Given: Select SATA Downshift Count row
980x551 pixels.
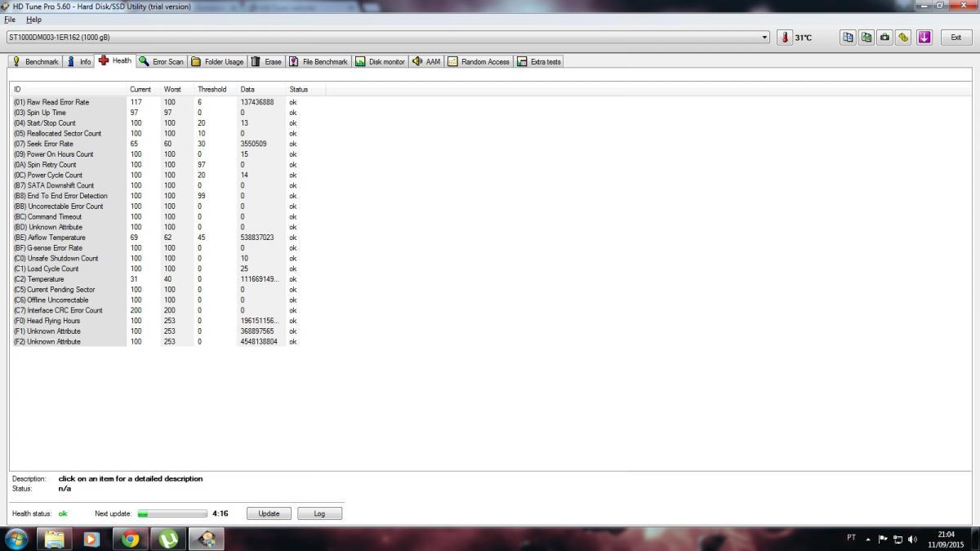Looking at the screenshot, I should (167, 185).
